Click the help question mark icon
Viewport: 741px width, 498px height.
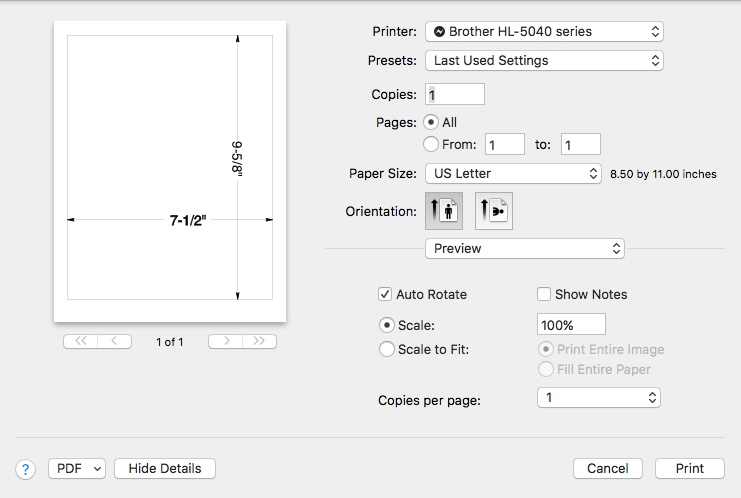26,469
